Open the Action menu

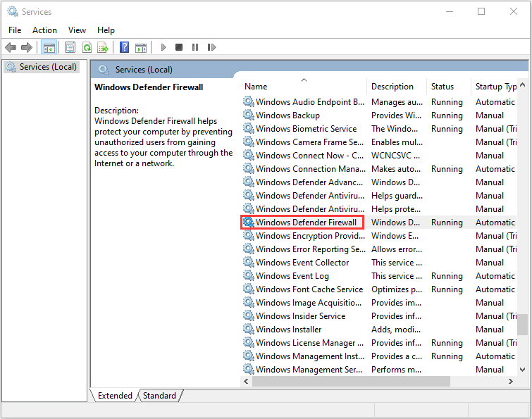click(x=44, y=30)
